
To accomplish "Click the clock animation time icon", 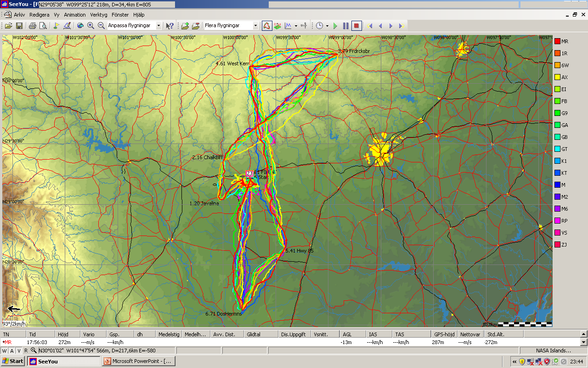I will (319, 26).
